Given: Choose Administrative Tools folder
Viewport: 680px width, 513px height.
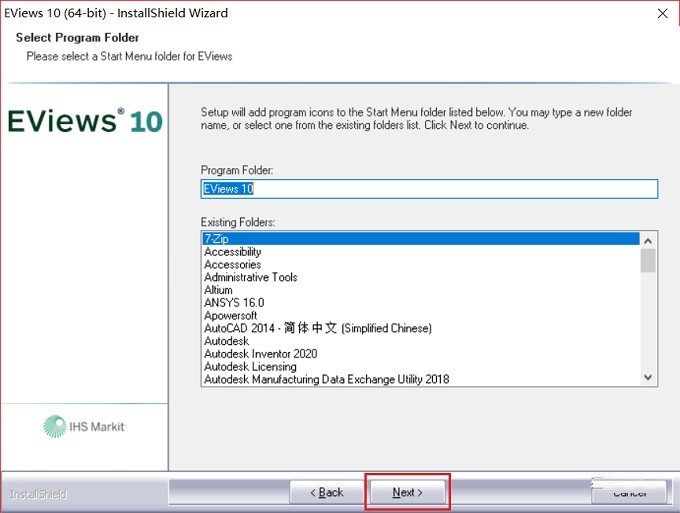Looking at the screenshot, I should (x=421, y=277).
